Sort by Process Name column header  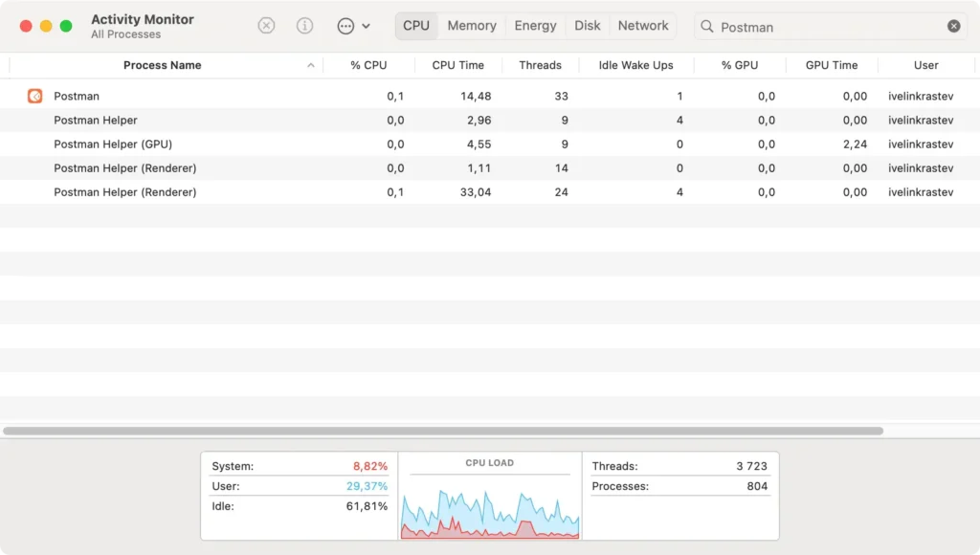pyautogui.click(x=163, y=65)
